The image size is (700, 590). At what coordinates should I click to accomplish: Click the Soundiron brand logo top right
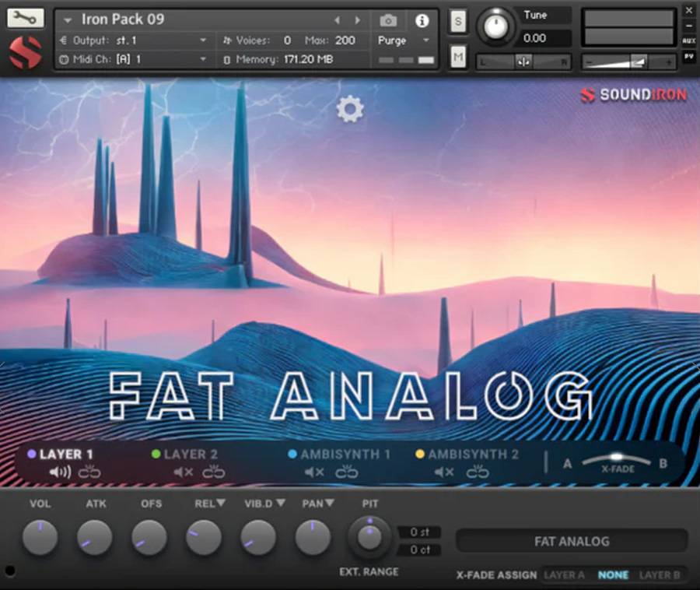(x=633, y=95)
